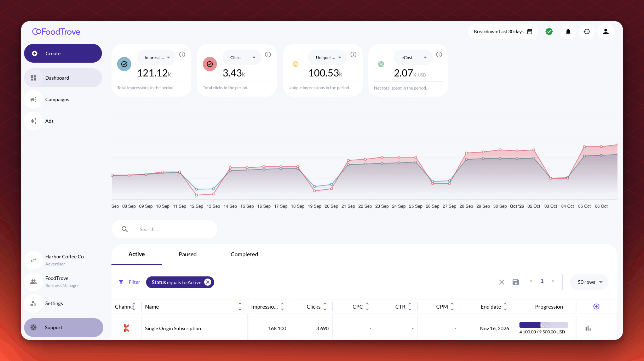The image size is (644, 361).
Task: Open stats chart icon for Single Origin Subscription
Action: 588,328
